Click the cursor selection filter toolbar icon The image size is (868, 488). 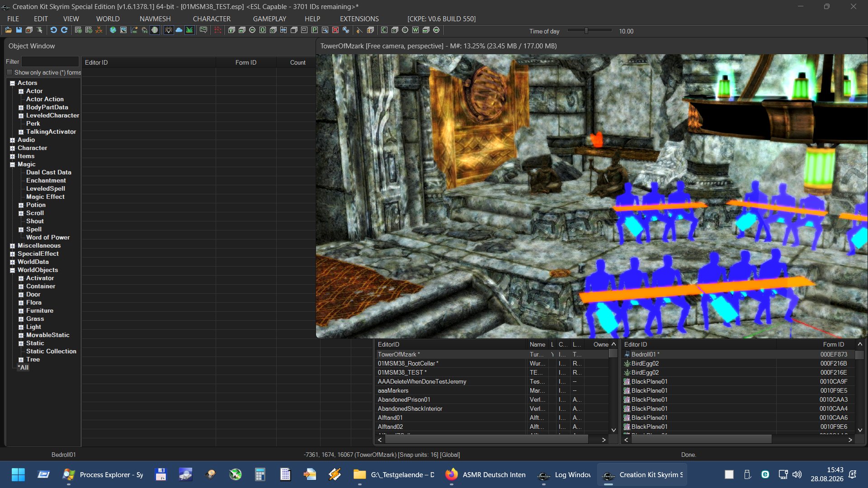point(40,30)
